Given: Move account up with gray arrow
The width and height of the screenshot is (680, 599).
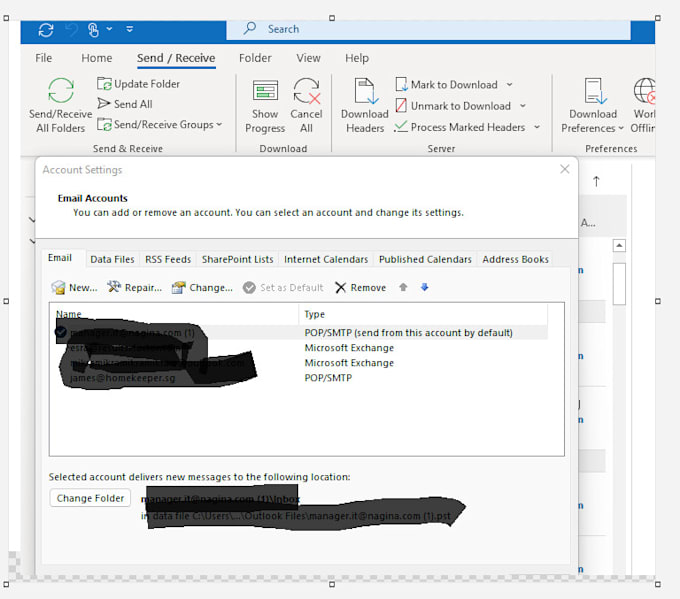Looking at the screenshot, I should 403,287.
